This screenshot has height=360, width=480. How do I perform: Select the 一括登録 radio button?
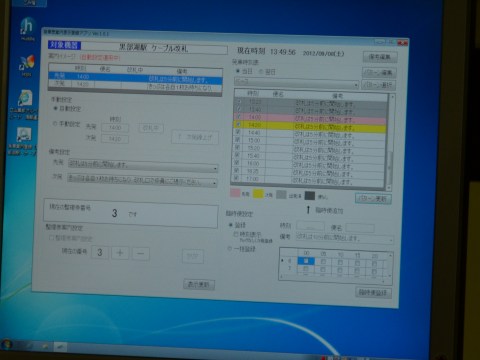click(230, 249)
